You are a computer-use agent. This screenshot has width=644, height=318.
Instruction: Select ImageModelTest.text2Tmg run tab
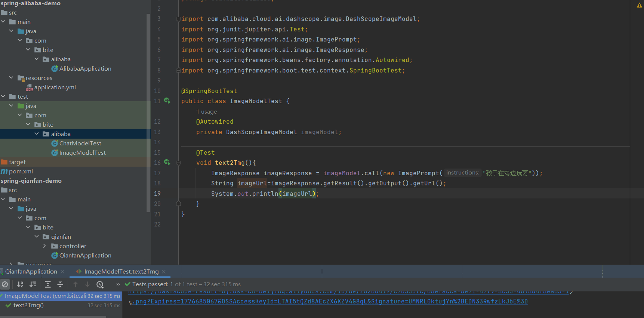click(x=121, y=272)
